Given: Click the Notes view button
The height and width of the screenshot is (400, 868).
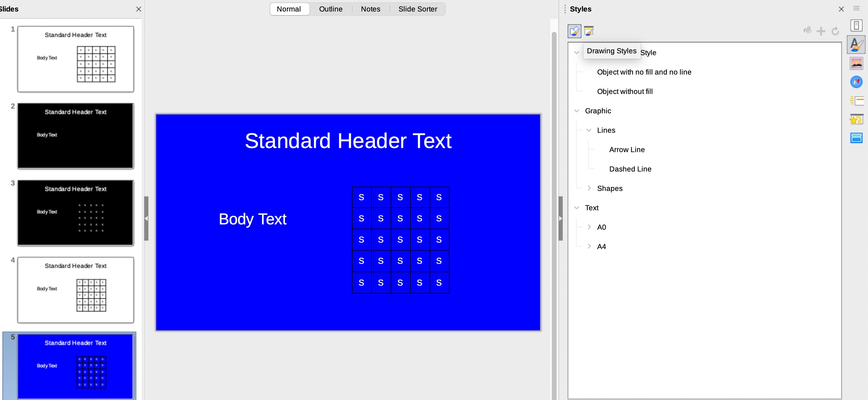Looking at the screenshot, I should pos(371,9).
